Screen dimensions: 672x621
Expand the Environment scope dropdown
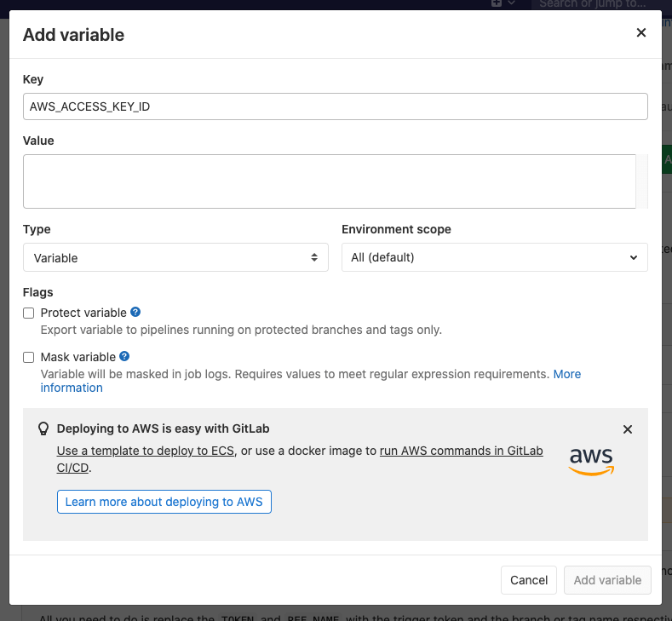(494, 257)
